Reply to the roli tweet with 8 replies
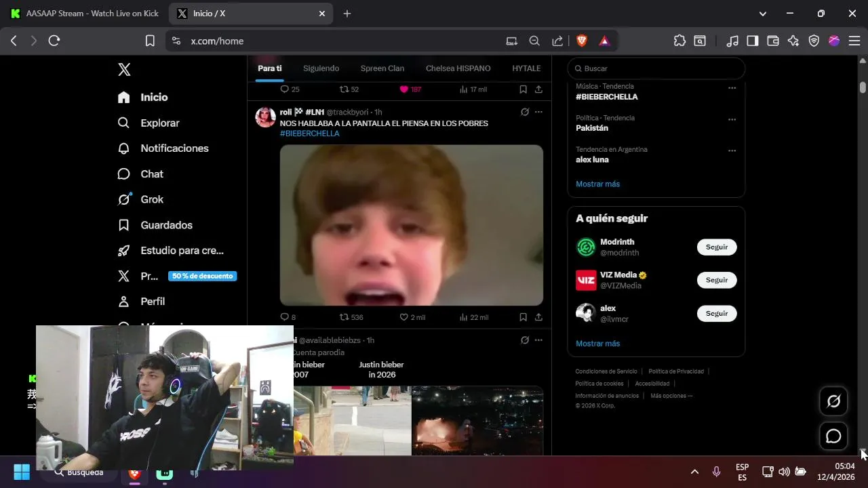The image size is (868, 488). click(x=288, y=317)
